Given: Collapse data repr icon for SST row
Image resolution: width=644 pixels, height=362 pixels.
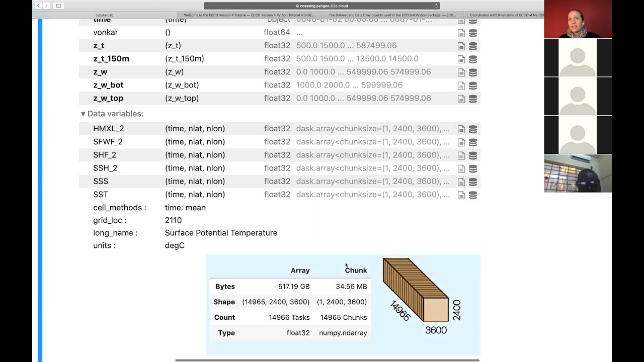Looking at the screenshot, I should 473,195.
